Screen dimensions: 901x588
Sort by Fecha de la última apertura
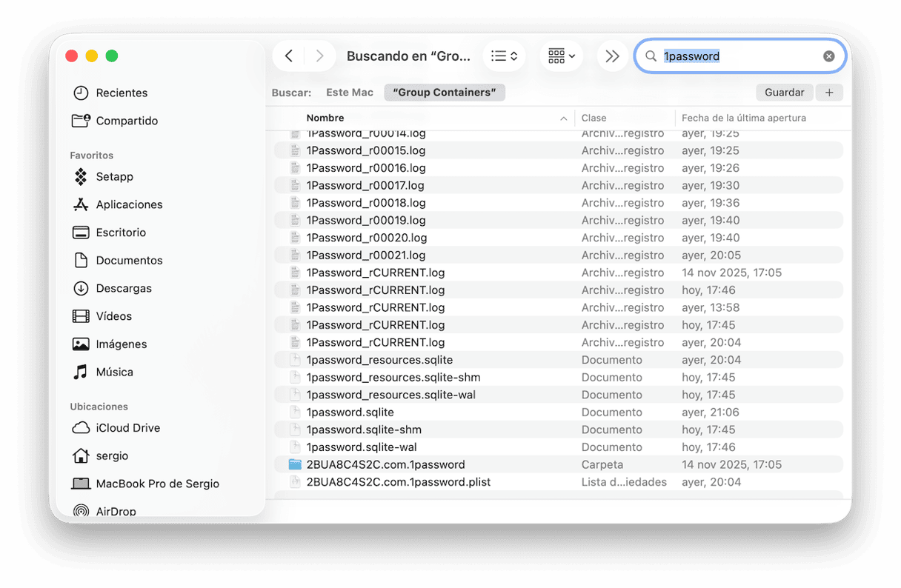click(743, 118)
